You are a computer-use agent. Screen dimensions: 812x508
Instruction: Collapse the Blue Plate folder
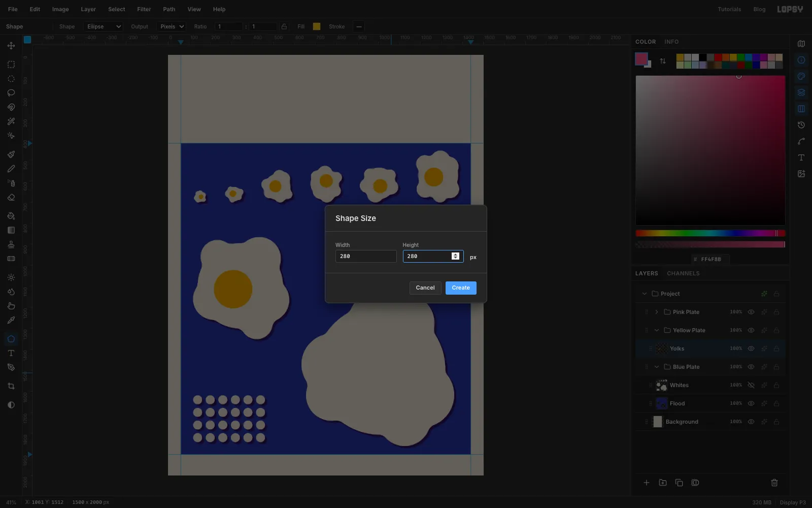[657, 367]
